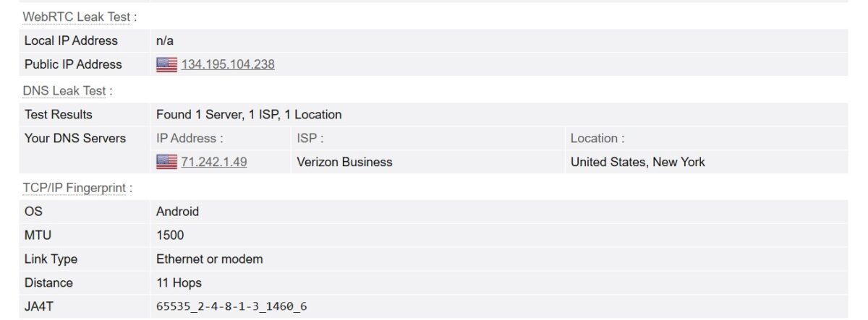Click the Local IP Address label
This screenshot has width=868, height=320.
(71, 40)
